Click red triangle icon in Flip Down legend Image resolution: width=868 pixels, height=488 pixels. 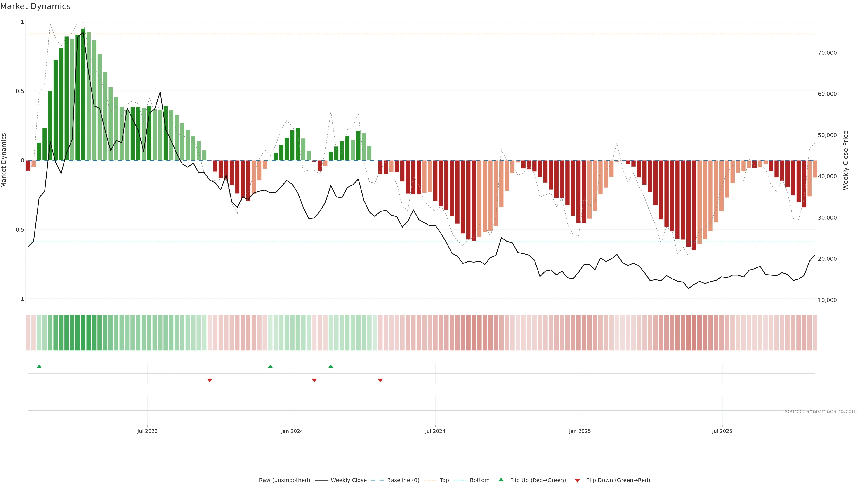[577, 480]
